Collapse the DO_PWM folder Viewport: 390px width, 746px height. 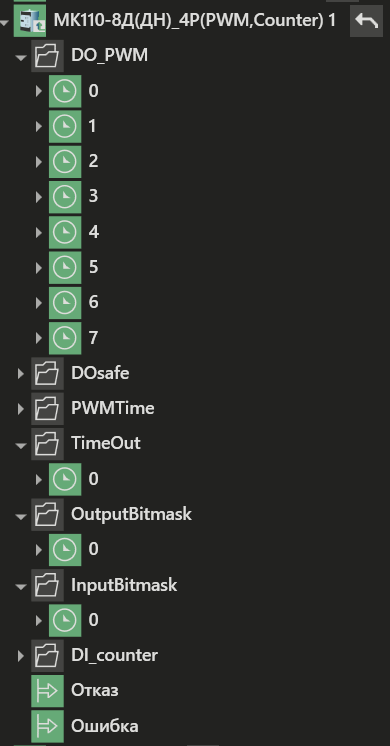tap(20, 57)
